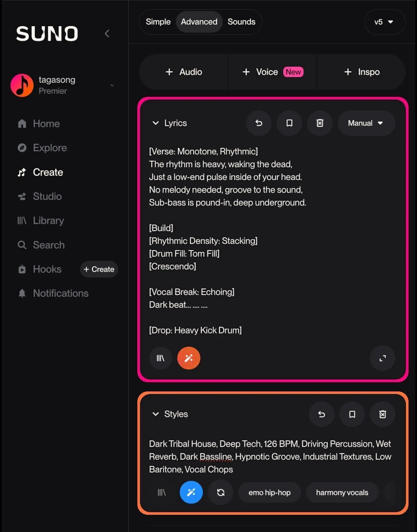
Task: Open the tagasong profile avatar
Action: point(22,85)
